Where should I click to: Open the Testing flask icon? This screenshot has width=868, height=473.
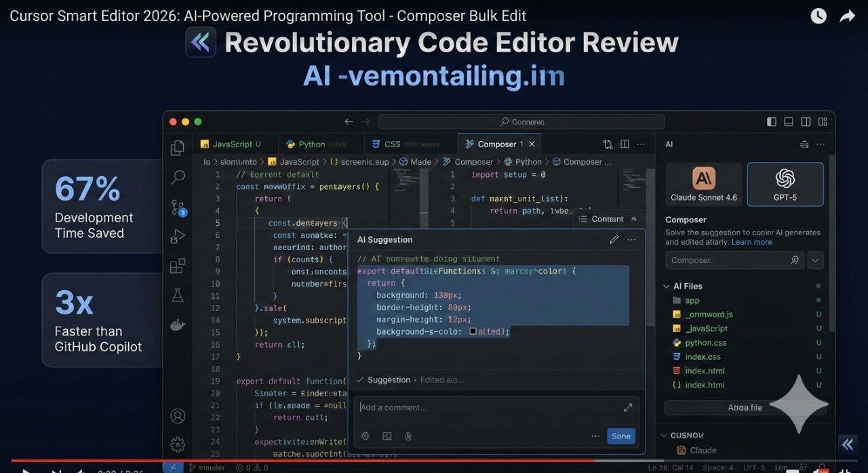[178, 295]
